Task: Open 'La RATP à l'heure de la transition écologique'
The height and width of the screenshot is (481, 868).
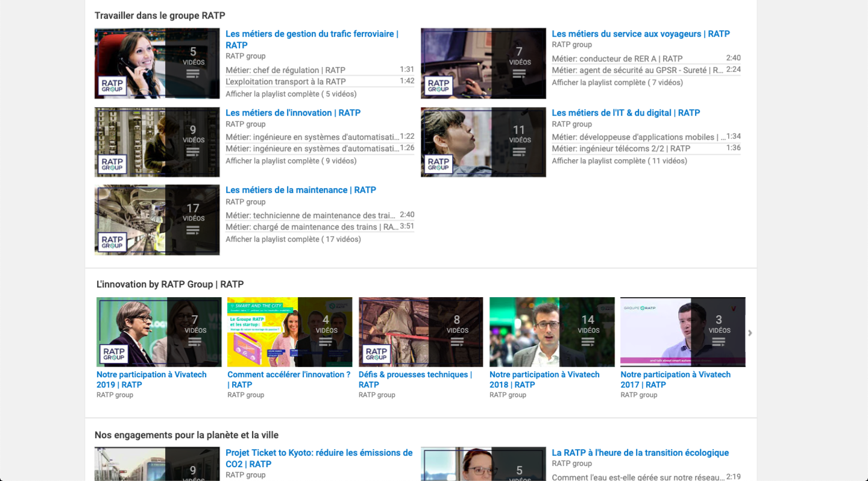Action: click(640, 453)
